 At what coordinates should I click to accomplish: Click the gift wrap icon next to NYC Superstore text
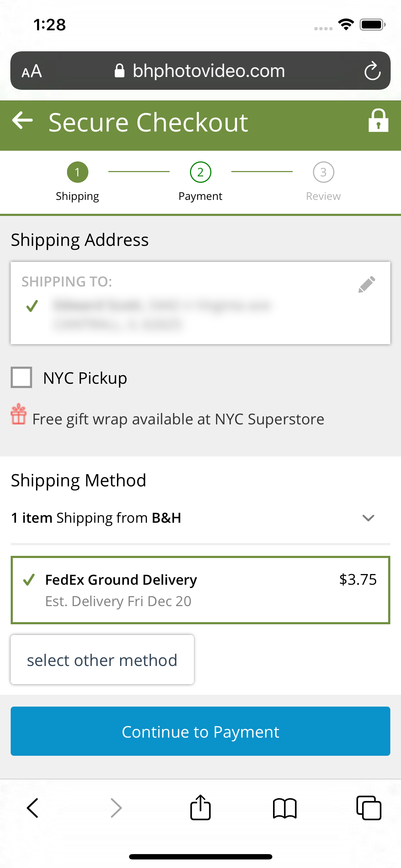click(x=18, y=418)
